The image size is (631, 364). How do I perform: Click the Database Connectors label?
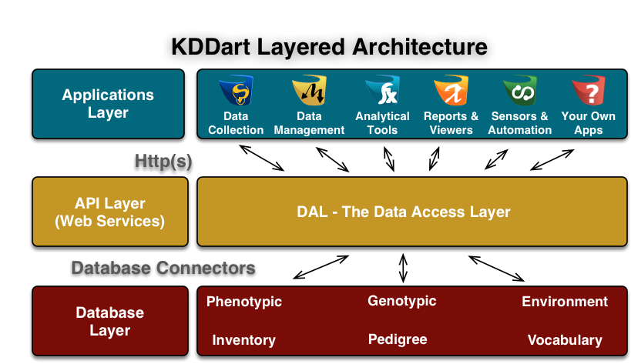point(163,268)
